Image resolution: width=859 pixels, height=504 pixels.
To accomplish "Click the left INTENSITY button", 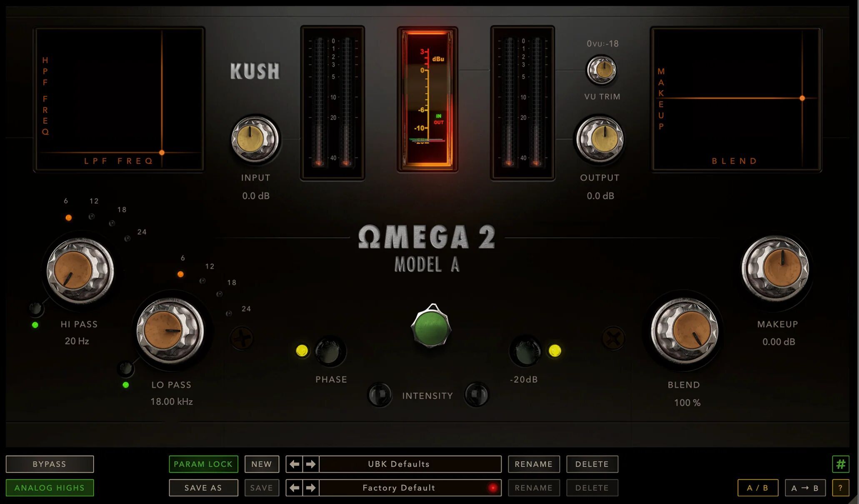I will [x=379, y=394].
